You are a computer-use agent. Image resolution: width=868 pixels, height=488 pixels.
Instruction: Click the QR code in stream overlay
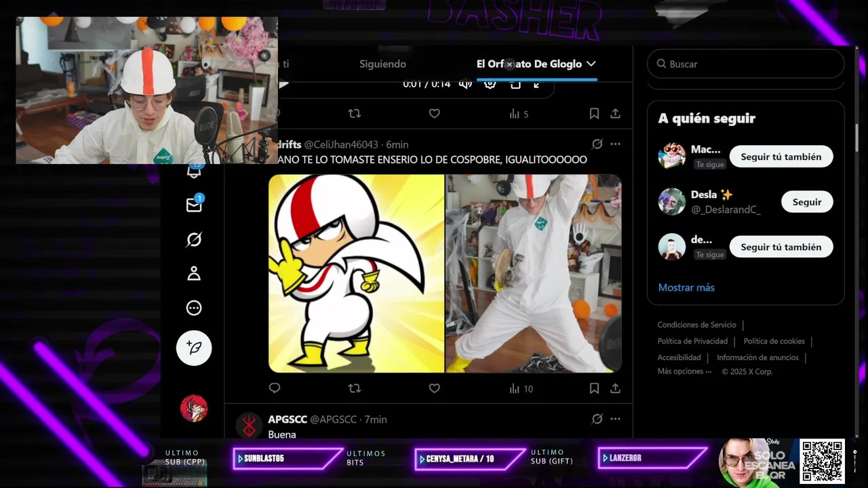822,461
